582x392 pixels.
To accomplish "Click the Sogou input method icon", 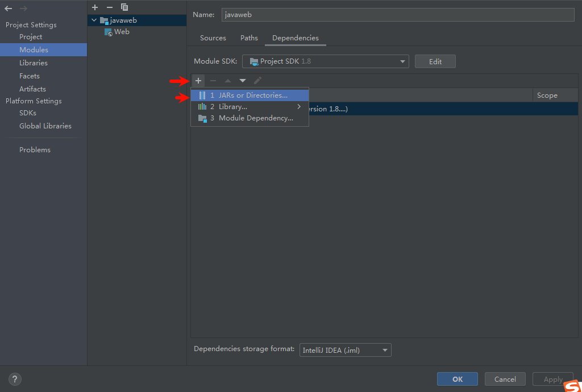I will click(573, 385).
